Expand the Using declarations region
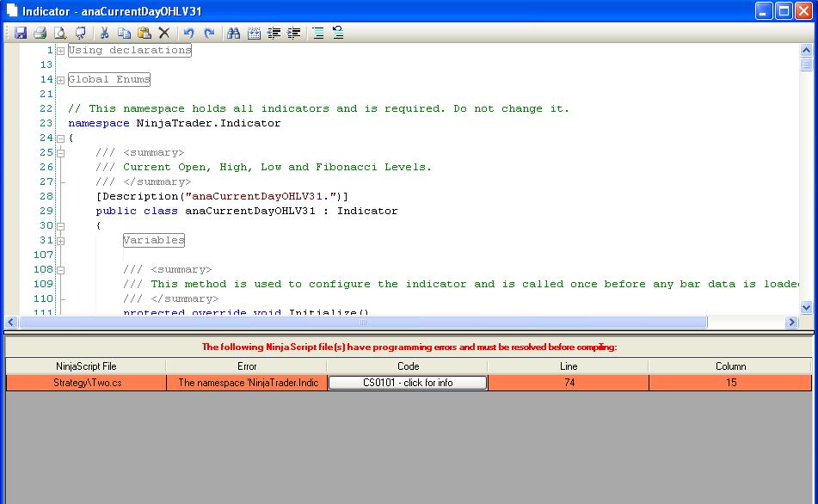818x504 pixels. tap(60, 51)
